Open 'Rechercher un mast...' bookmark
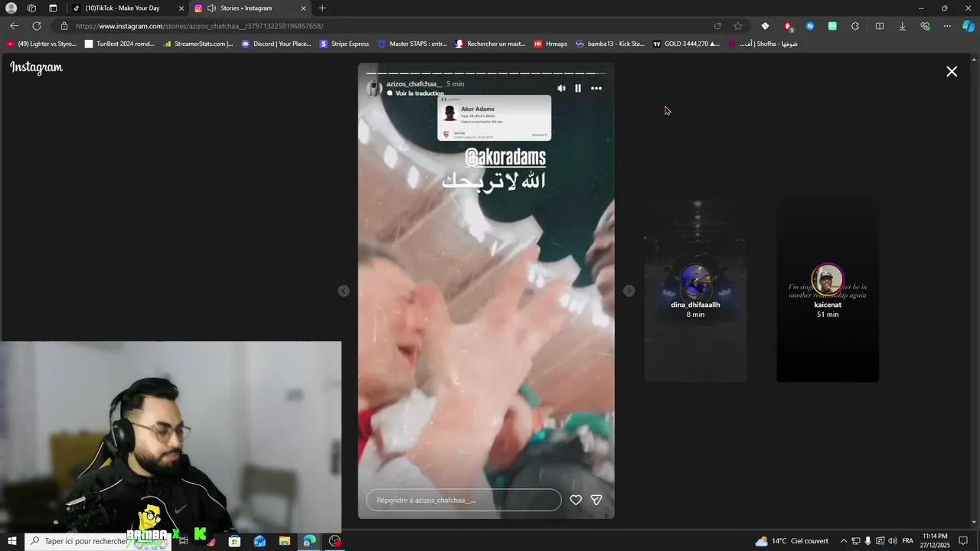980x551 pixels. (490, 44)
